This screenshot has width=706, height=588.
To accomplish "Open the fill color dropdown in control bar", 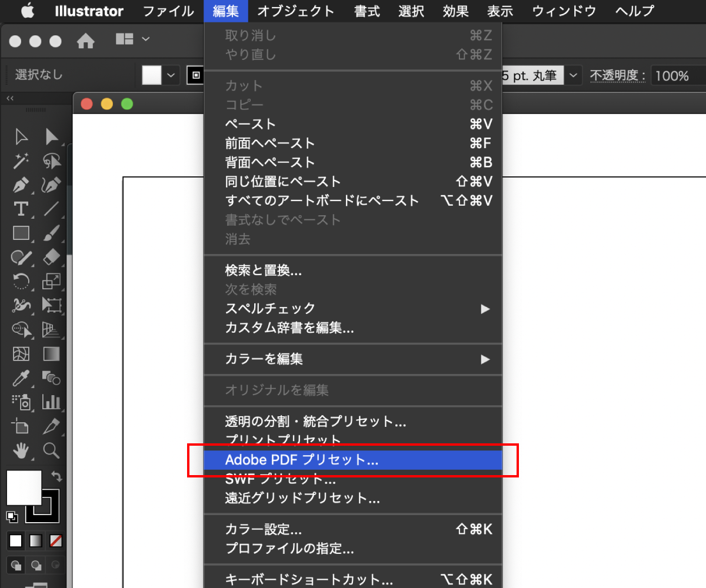I will coord(171,75).
